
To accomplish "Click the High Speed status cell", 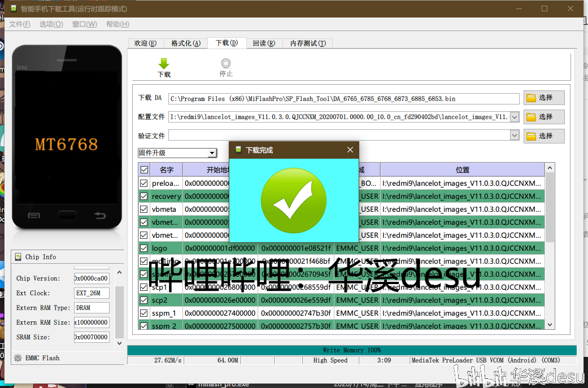I will 330,360.
